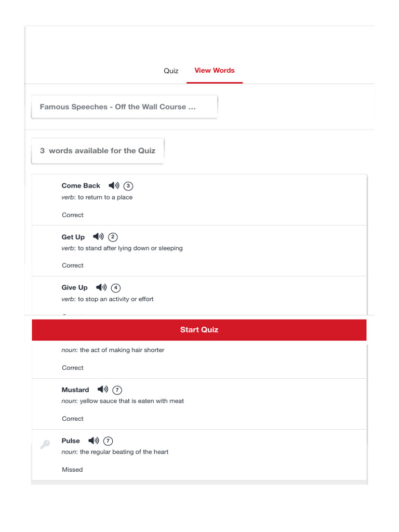The width and height of the screenshot is (399, 532).
Task: Click the circled 3 badge on Come Back
Action: 129,186
